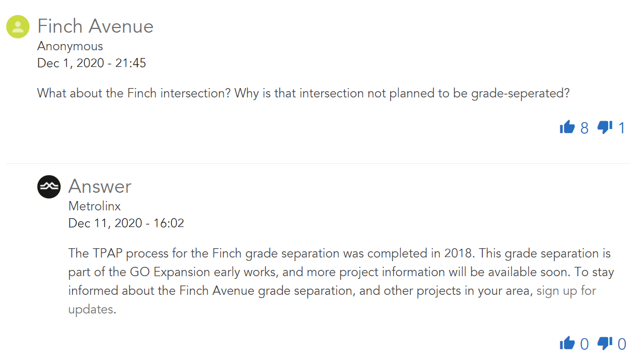Open the 'Finch Avenue' question title
The width and height of the screenshot is (644, 357).
tap(95, 26)
